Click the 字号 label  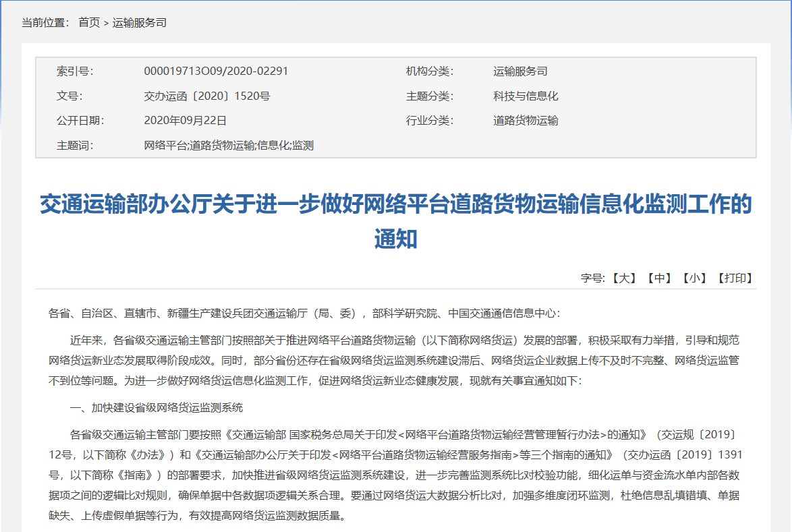(593, 278)
